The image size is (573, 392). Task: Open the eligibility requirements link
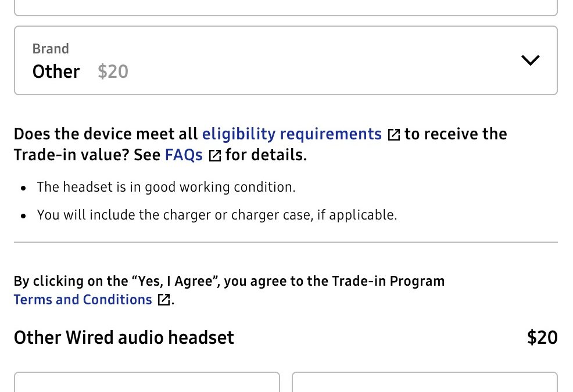tap(292, 134)
